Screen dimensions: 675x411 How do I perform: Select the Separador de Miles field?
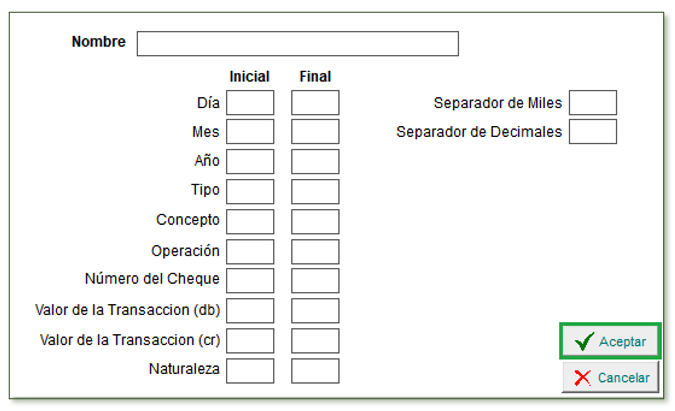pyautogui.click(x=593, y=103)
